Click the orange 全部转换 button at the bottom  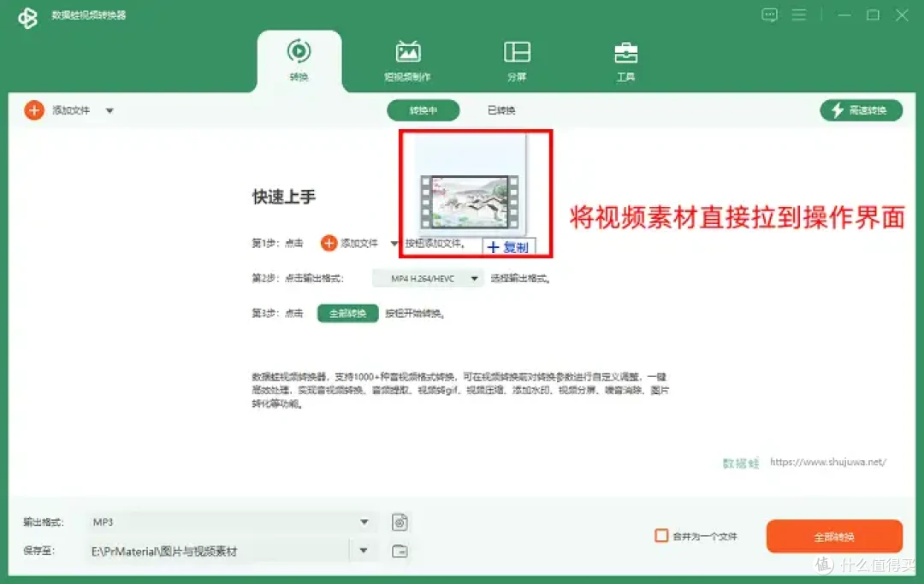click(x=834, y=536)
